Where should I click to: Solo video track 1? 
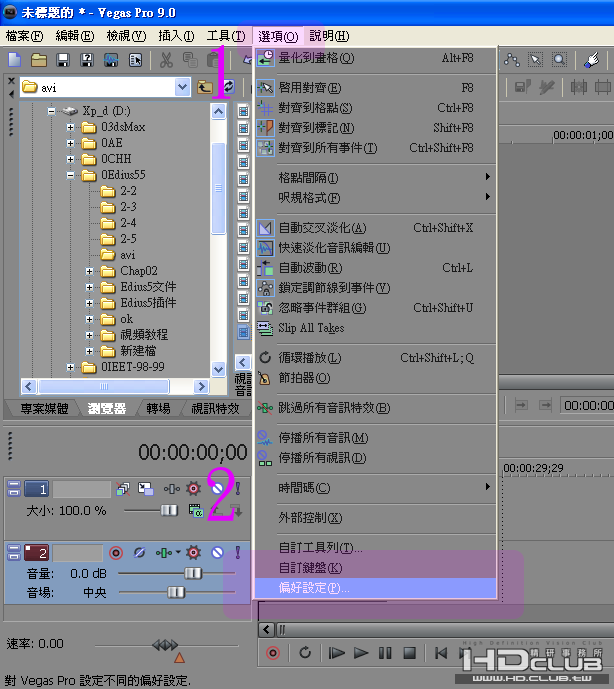(x=238, y=488)
